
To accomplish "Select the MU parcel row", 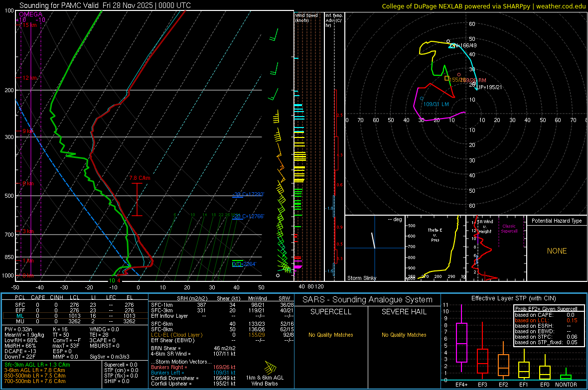I will [75, 321].
